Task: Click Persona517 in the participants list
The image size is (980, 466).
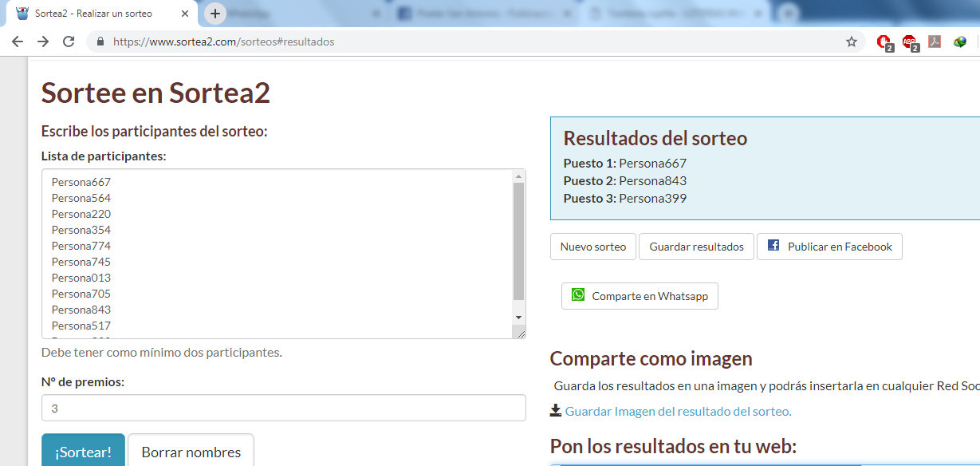Action: (81, 326)
